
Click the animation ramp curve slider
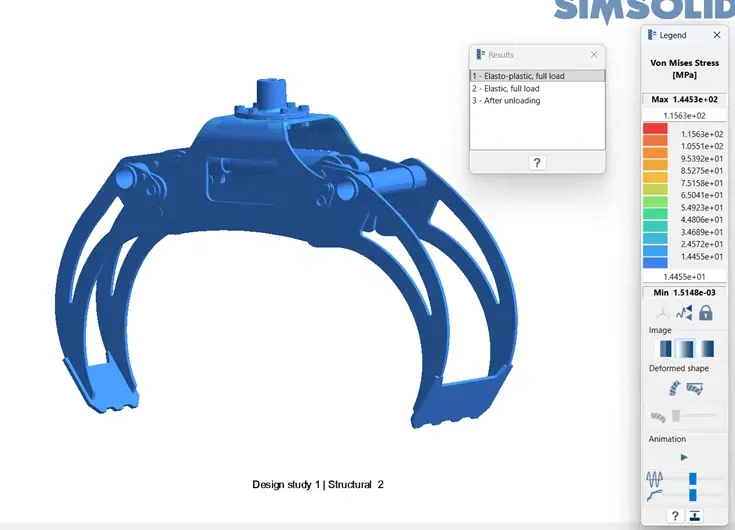[x=692, y=494]
